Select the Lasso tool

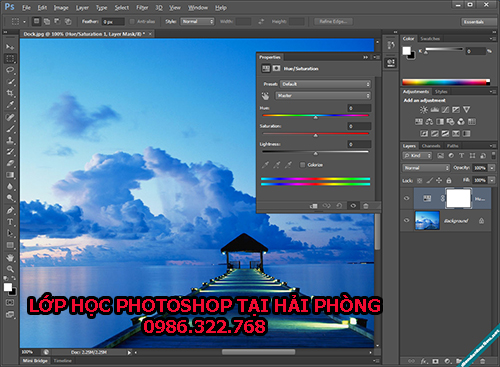click(x=10, y=70)
